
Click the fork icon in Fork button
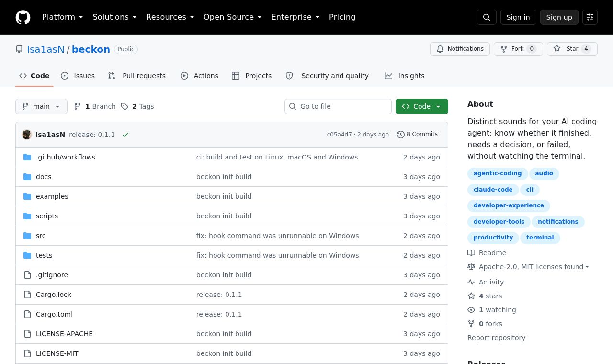click(504, 49)
